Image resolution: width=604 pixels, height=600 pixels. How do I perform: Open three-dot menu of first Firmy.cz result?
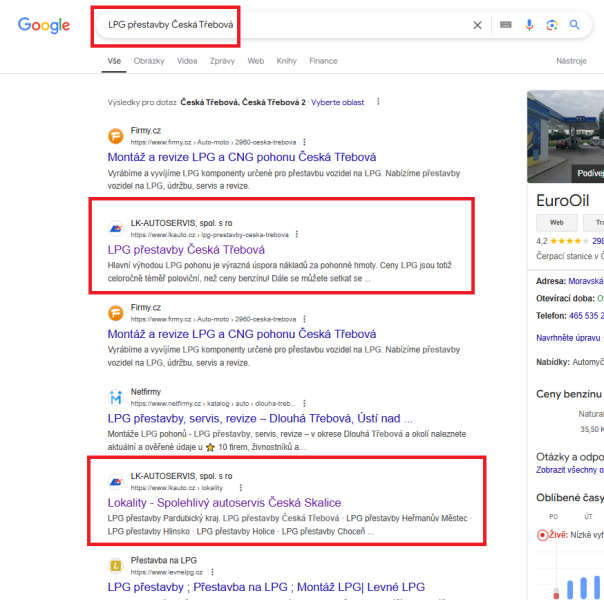[304, 142]
